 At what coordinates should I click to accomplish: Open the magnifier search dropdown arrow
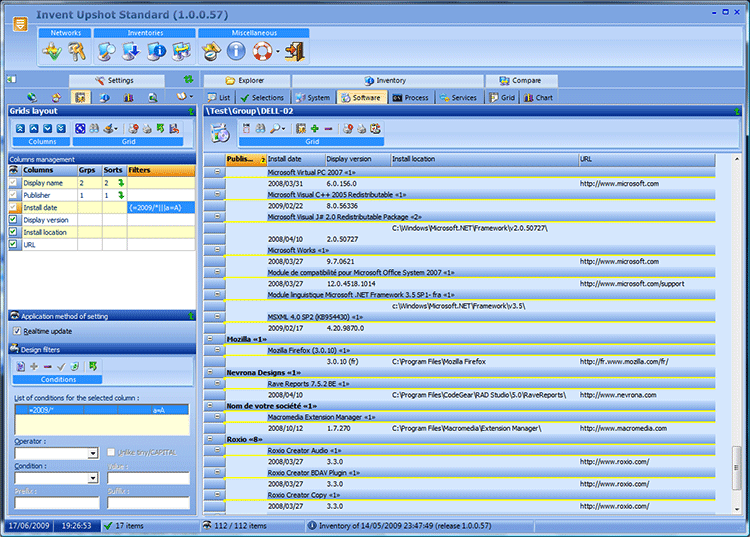click(x=284, y=129)
